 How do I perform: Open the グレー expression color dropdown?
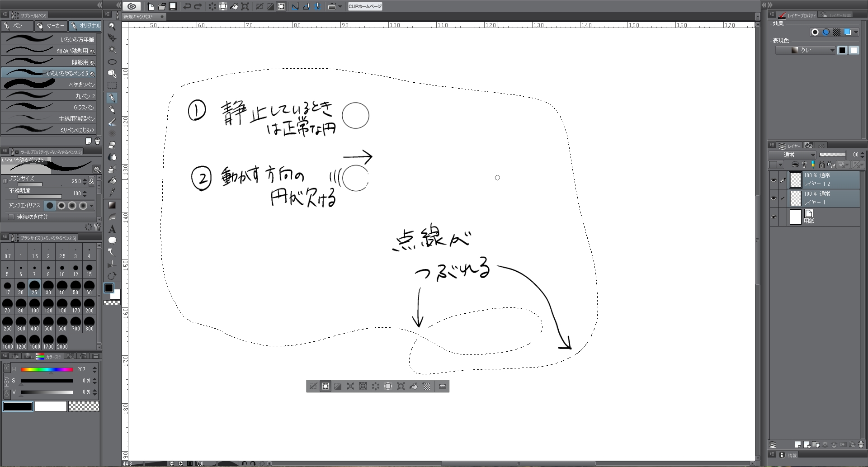click(806, 50)
